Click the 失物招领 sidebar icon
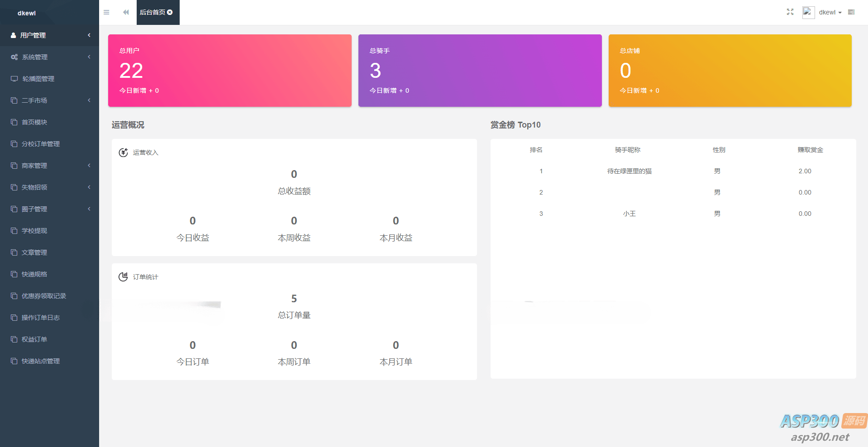Image resolution: width=868 pixels, height=447 pixels. [x=14, y=187]
